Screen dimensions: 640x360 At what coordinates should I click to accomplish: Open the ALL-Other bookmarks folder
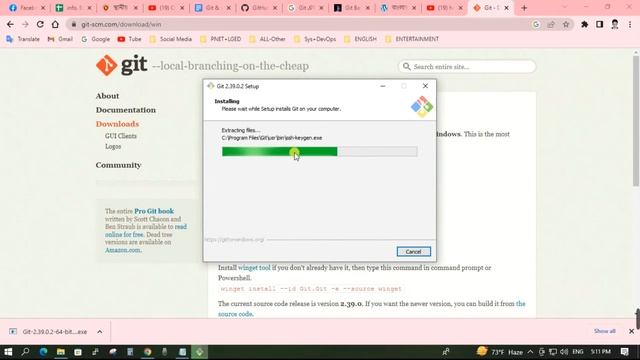pyautogui.click(x=267, y=39)
